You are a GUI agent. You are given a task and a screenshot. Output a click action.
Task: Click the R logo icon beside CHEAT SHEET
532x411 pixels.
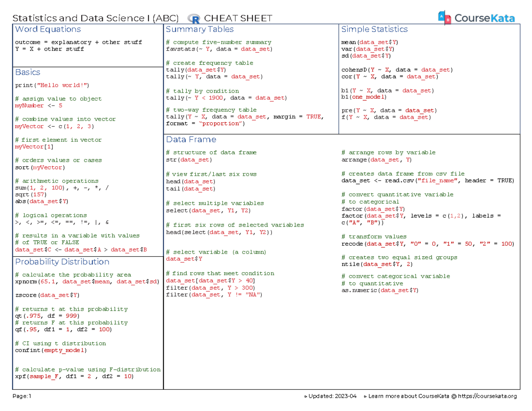pos(193,18)
